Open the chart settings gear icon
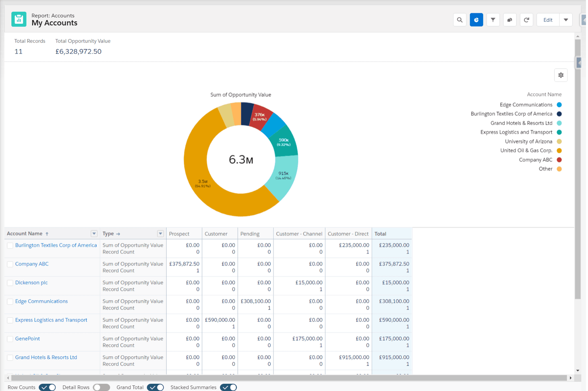 pos(561,75)
